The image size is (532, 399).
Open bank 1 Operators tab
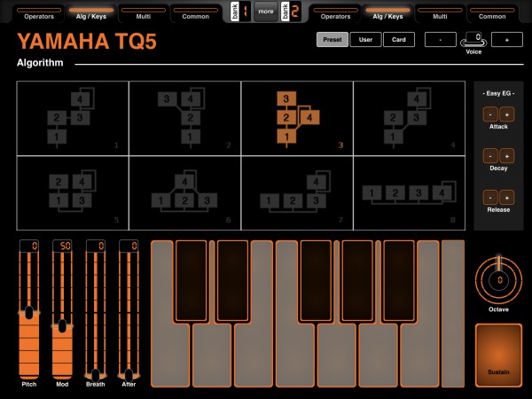pos(39,14)
